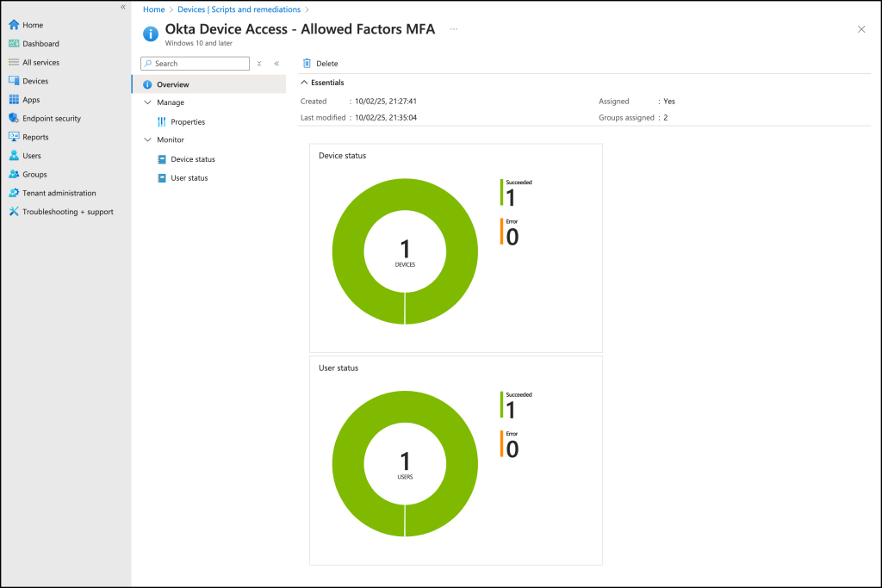Open the Reports icon in the sidebar
Image resolution: width=882 pixels, height=588 pixels.
tap(14, 137)
